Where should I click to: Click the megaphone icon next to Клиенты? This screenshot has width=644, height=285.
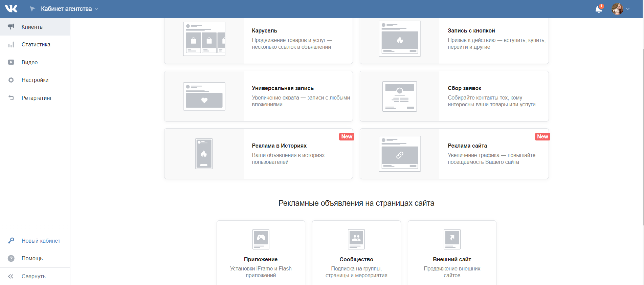pyautogui.click(x=11, y=27)
